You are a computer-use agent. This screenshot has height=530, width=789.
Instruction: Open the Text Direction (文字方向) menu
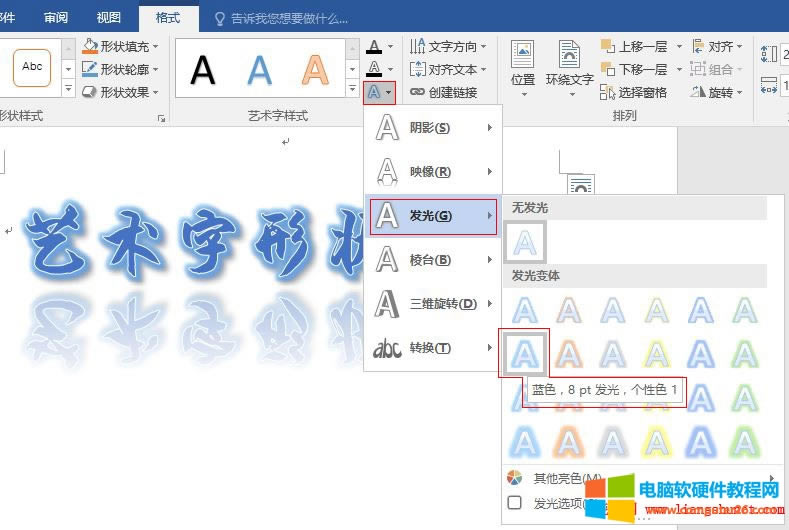point(448,46)
